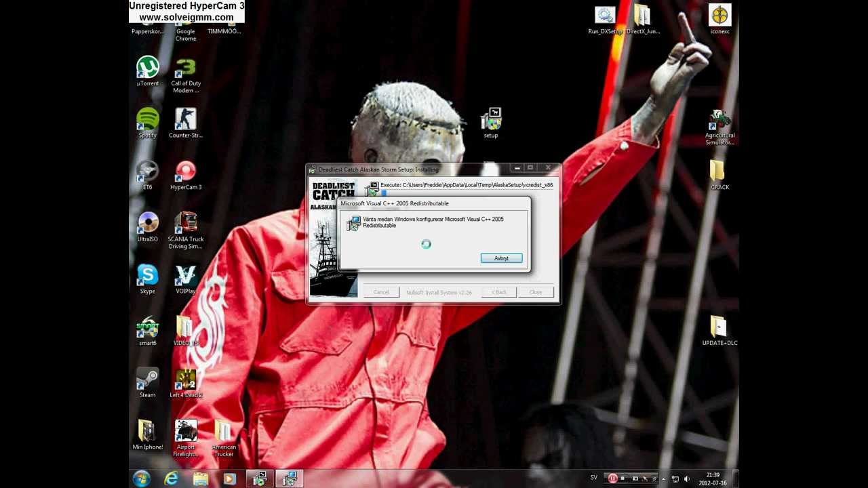The height and width of the screenshot is (488, 868).
Task: Select the Counter-Strike desktop icon
Action: pos(186,123)
